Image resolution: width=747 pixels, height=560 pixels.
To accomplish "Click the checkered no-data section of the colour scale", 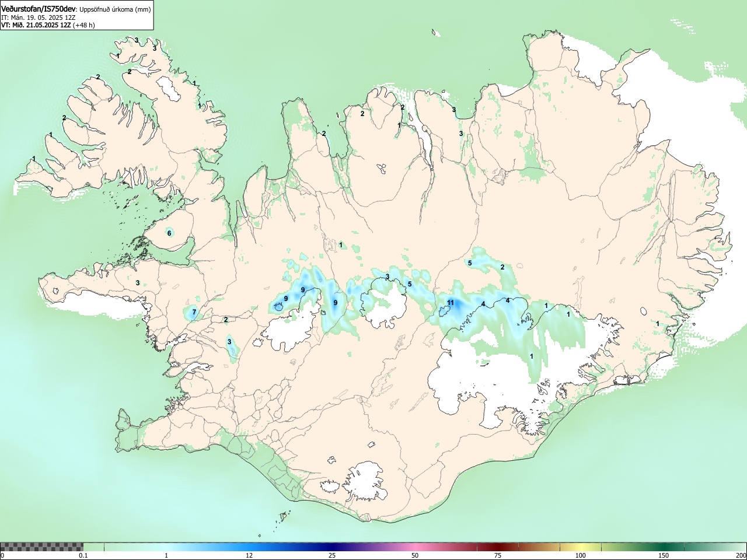I will coord(41,547).
